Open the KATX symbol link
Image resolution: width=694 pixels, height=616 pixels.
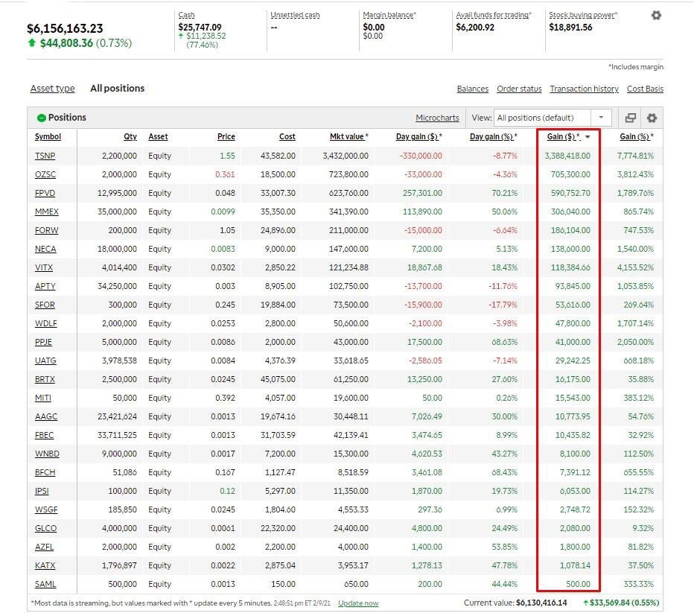click(x=45, y=565)
